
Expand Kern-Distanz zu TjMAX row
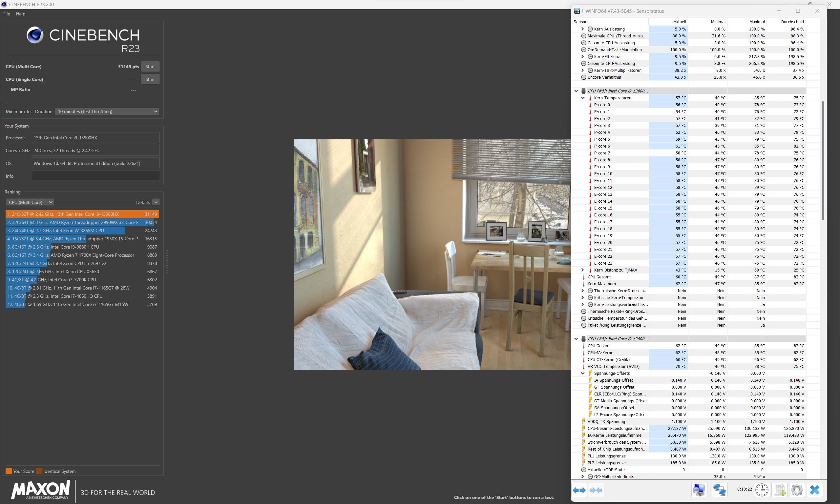[582, 270]
